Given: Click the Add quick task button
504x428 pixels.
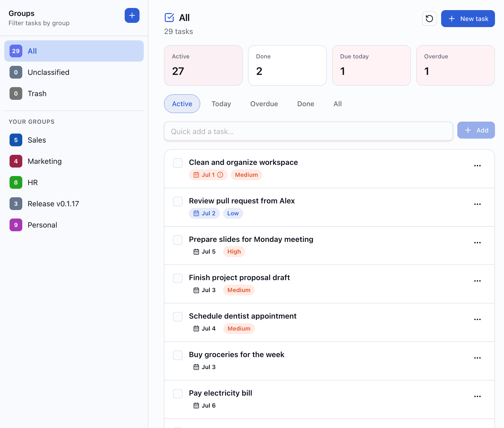Looking at the screenshot, I should pos(476,130).
